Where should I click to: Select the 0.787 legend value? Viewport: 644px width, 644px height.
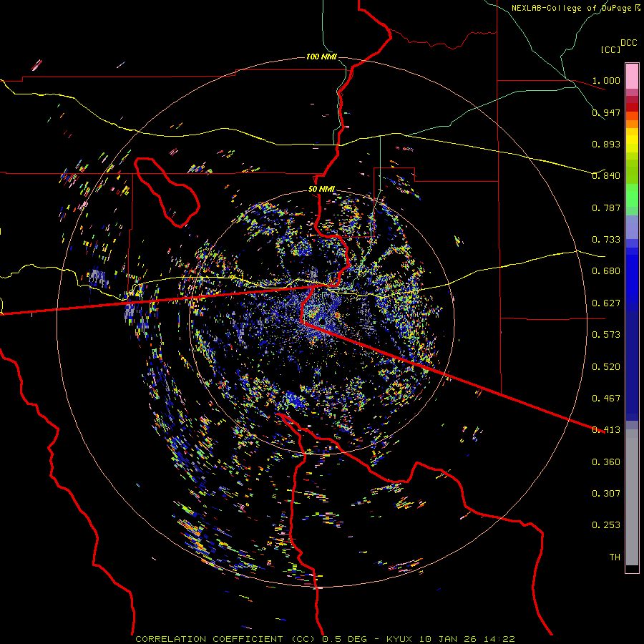(x=606, y=208)
